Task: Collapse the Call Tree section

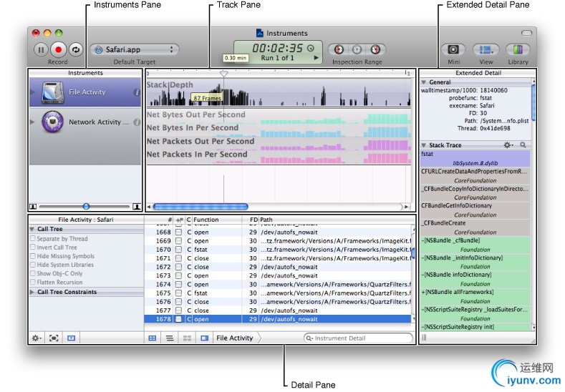Action: [x=32, y=229]
